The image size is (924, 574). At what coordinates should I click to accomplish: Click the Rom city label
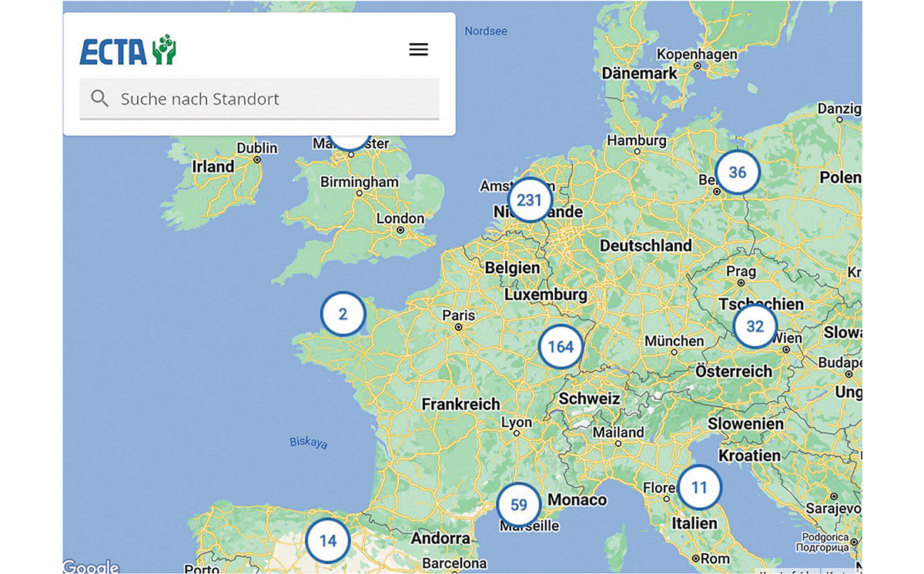(x=715, y=559)
